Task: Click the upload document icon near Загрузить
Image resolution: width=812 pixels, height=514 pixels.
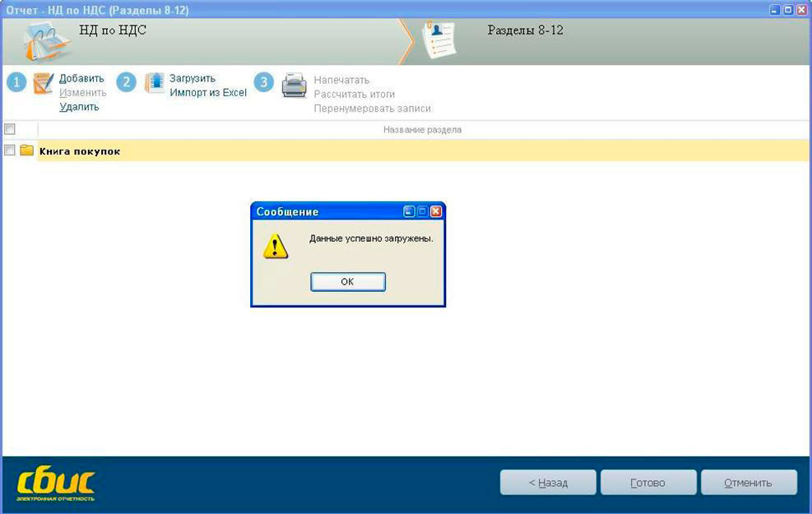Action: pyautogui.click(x=155, y=83)
